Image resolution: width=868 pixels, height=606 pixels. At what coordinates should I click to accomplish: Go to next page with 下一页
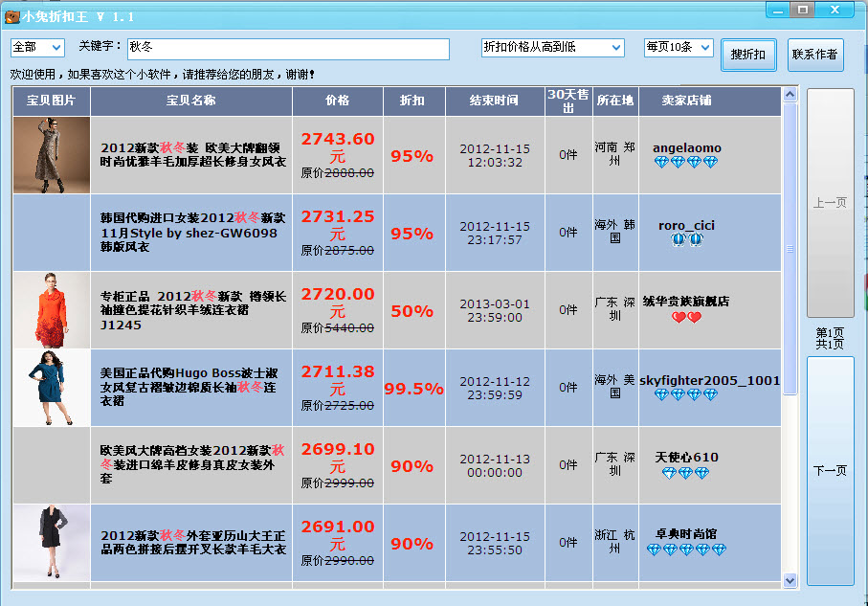click(830, 471)
